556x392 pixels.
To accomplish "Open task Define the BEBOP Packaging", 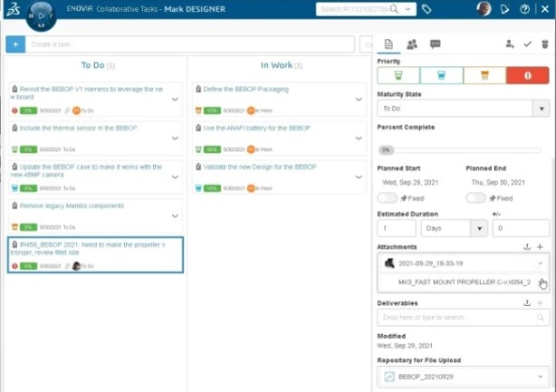I will (246, 90).
